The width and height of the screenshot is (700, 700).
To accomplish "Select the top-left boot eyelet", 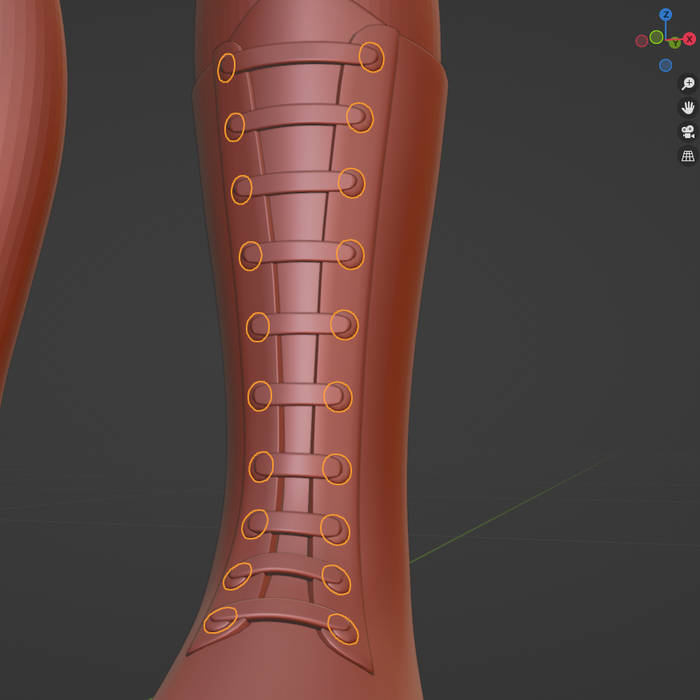I will [x=226, y=67].
